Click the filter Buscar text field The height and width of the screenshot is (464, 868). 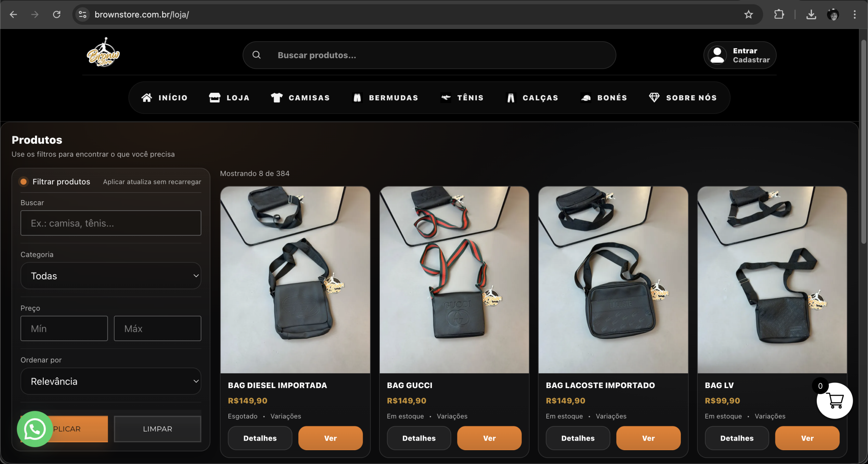coord(111,223)
